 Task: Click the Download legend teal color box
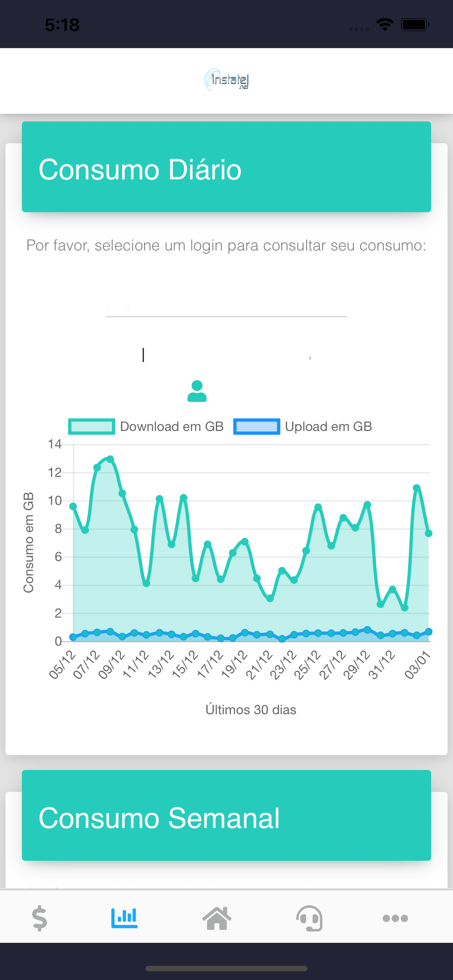91,427
